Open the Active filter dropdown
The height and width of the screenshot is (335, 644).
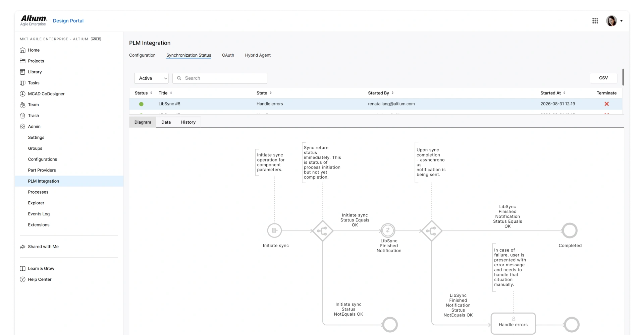(151, 78)
